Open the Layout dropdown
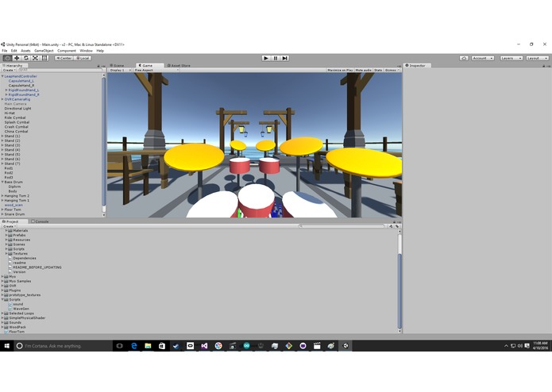 (537, 58)
